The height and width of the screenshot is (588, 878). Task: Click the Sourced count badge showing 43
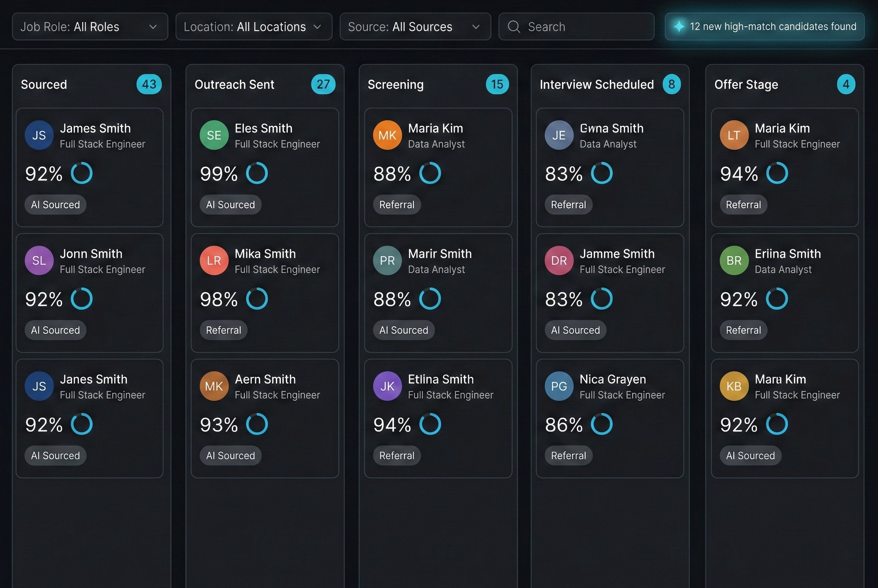tap(149, 84)
